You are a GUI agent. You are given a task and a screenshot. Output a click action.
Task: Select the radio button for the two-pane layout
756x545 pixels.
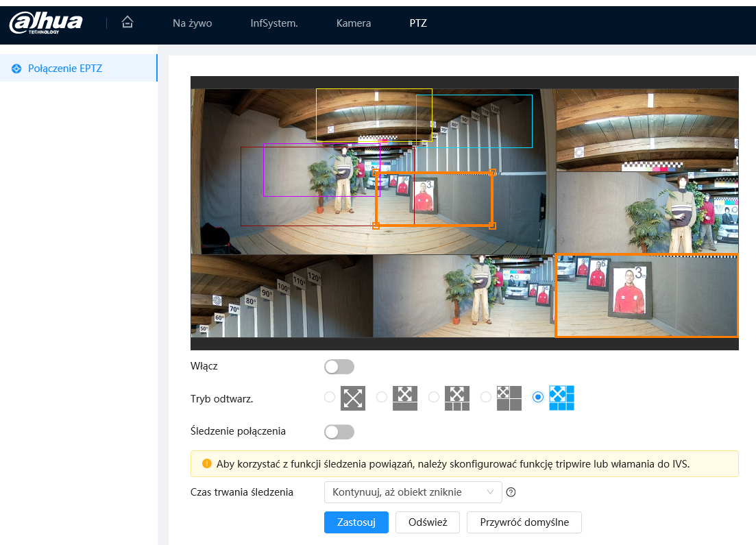click(382, 397)
